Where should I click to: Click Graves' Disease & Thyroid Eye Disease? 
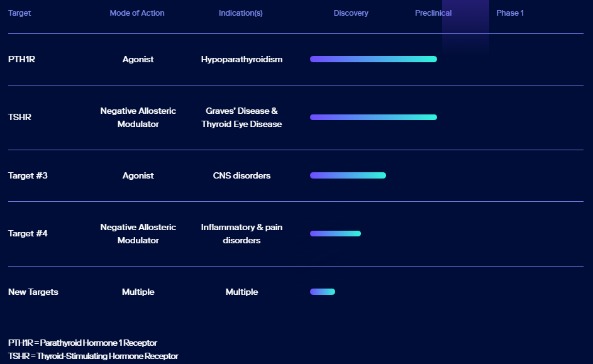[x=241, y=117]
